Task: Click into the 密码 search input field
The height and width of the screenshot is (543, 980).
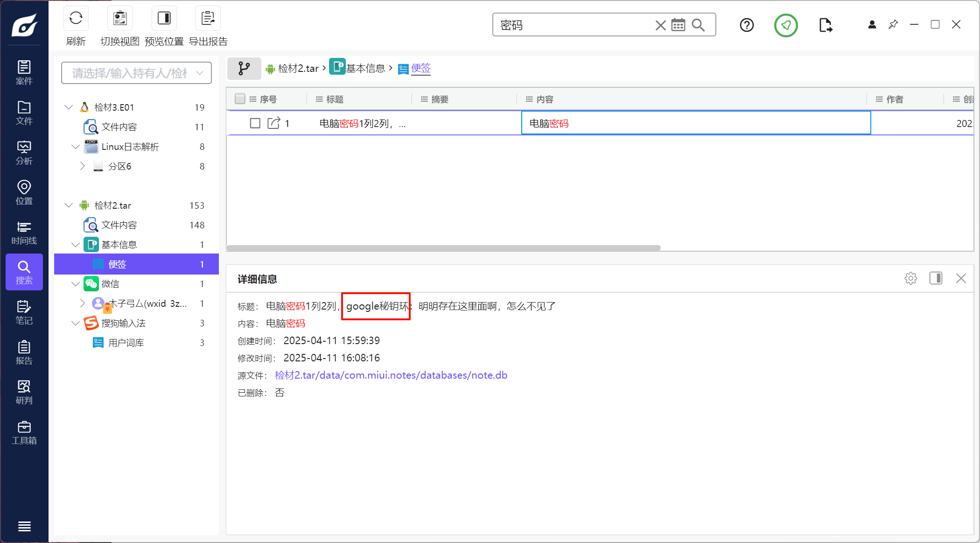Action: (574, 25)
